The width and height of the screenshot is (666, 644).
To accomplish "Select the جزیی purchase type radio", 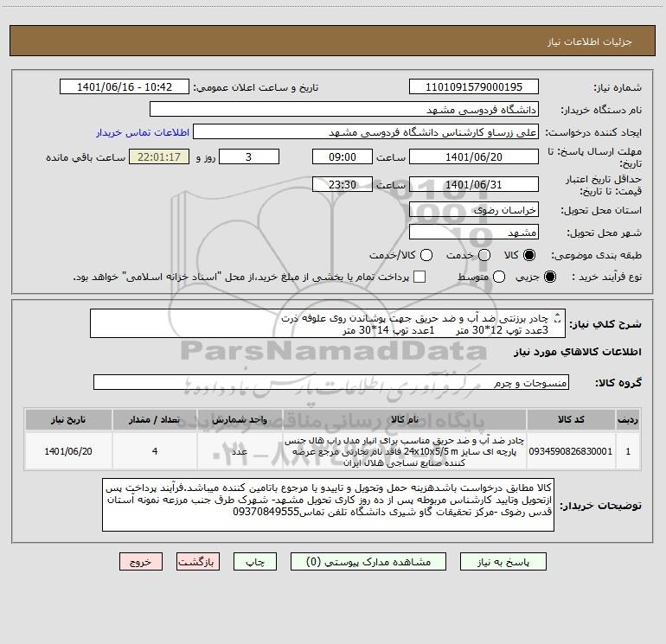I will pos(549,277).
